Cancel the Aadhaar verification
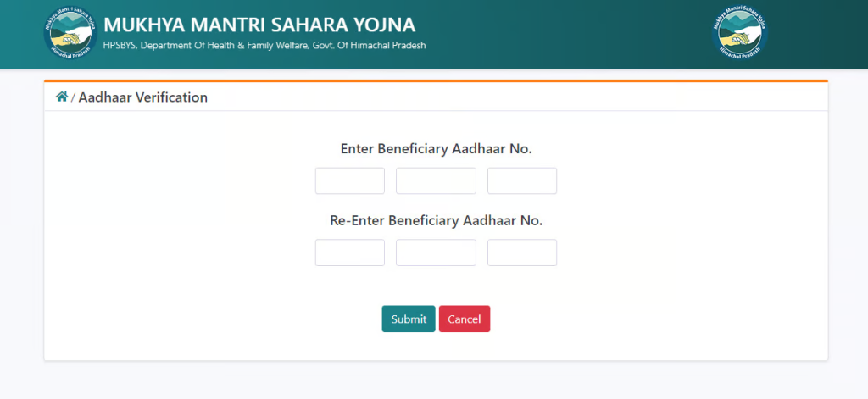868x399 pixels. [x=465, y=319]
